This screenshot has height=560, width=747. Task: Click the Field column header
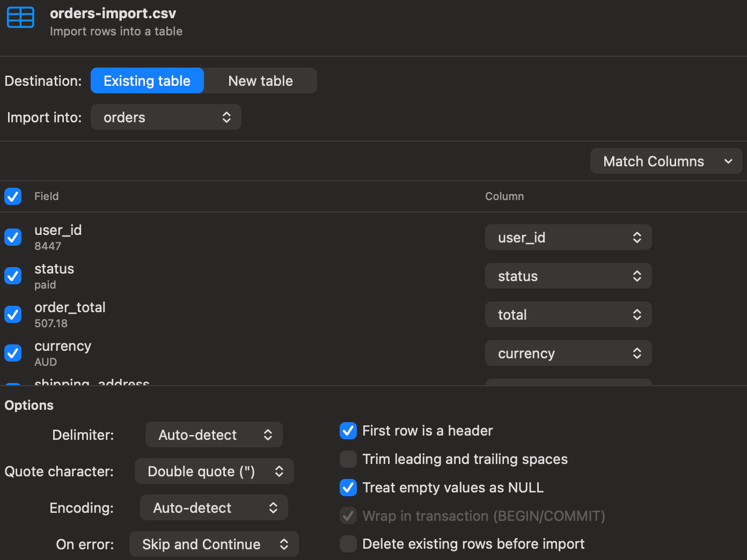click(x=47, y=196)
